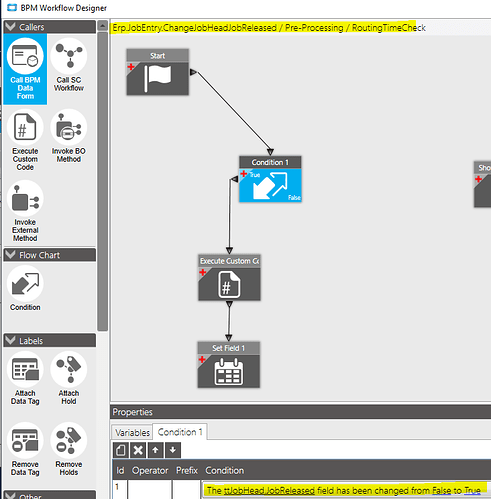
Task: Select the Attach Data Tag item
Action: click(25, 379)
